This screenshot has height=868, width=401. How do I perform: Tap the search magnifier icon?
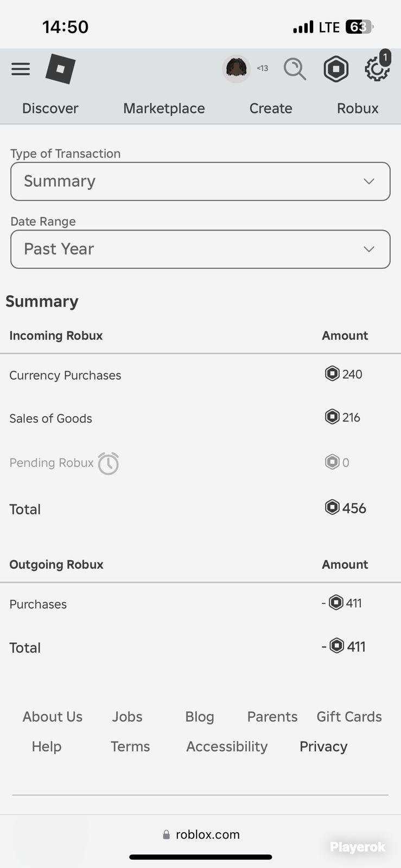[295, 69]
